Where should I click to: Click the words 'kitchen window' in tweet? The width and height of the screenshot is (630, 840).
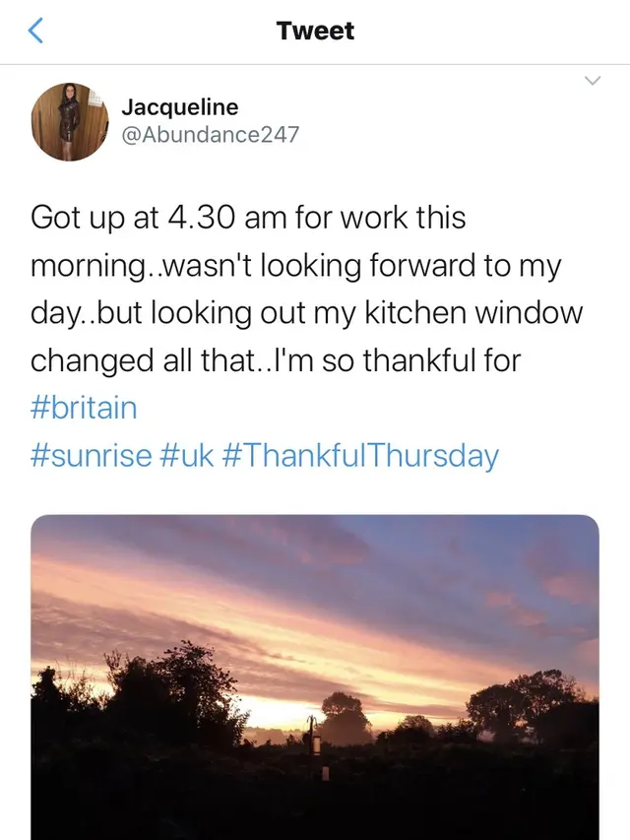tap(473, 312)
